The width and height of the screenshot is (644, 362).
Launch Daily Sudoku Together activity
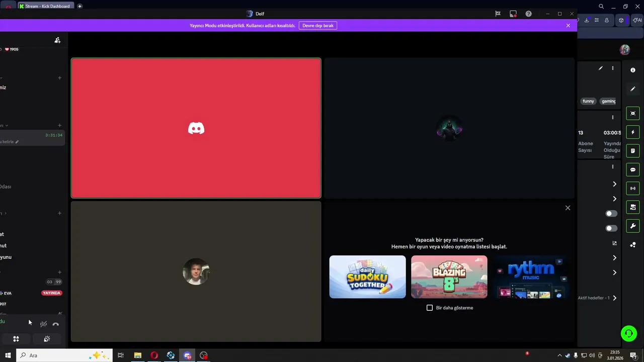tap(367, 277)
